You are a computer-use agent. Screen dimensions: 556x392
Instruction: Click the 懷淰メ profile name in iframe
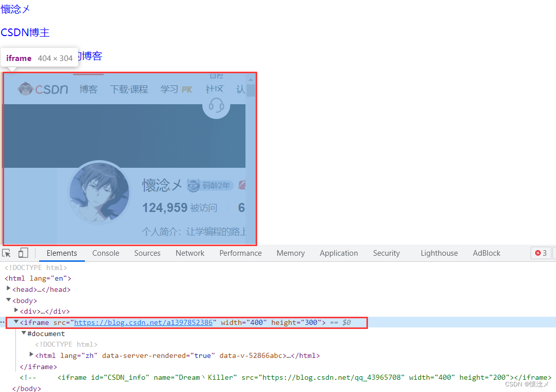pos(162,185)
